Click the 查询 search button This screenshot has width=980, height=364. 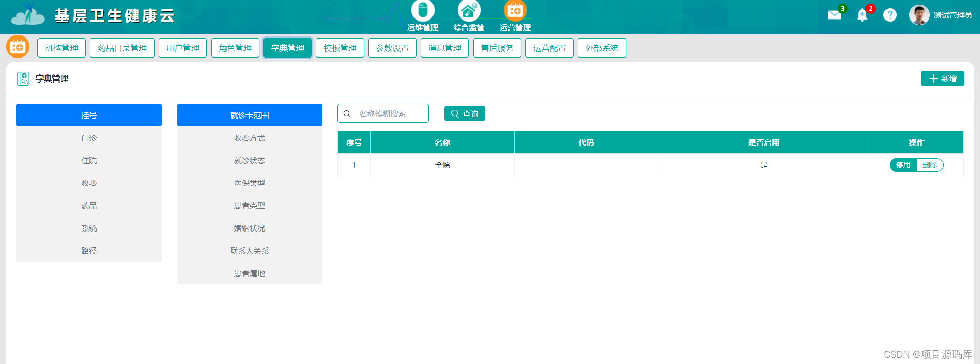[x=465, y=113]
